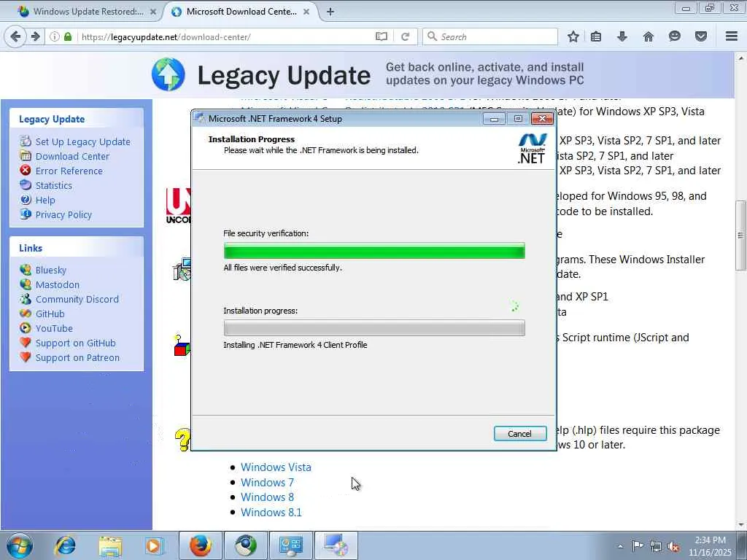Switch to Firefox on the taskbar
747x560 pixels.
click(200, 545)
